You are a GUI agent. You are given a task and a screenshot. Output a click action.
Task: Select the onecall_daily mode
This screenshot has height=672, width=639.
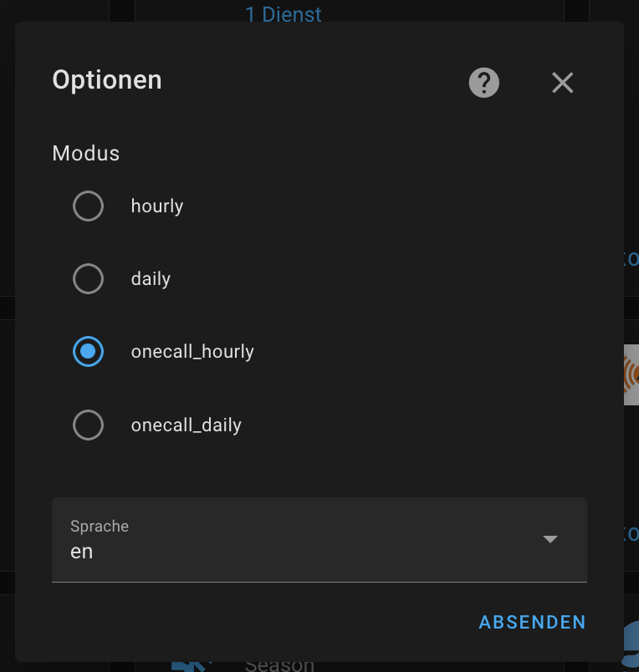pos(88,425)
